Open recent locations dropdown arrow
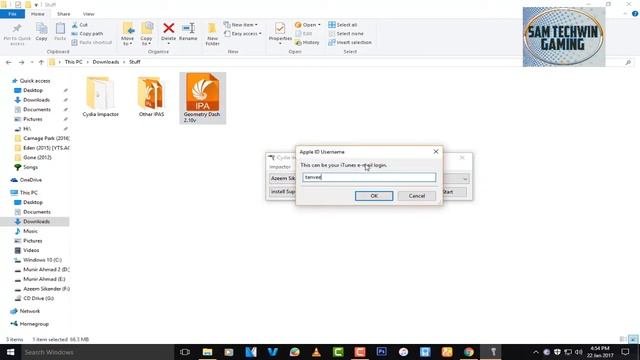Screen dimensions: 640x360 pyautogui.click(x=31, y=62)
